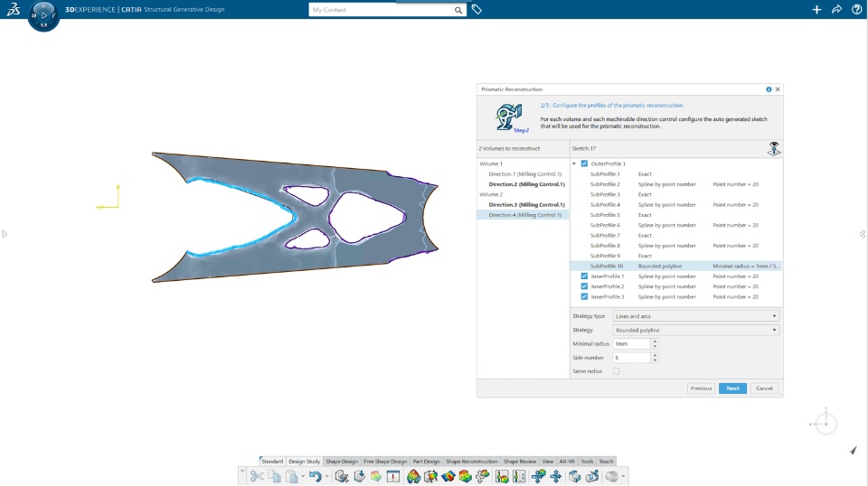The image size is (868, 486).
Task: Open the grey sphere icon's dropdown arrow
Action: point(623,477)
